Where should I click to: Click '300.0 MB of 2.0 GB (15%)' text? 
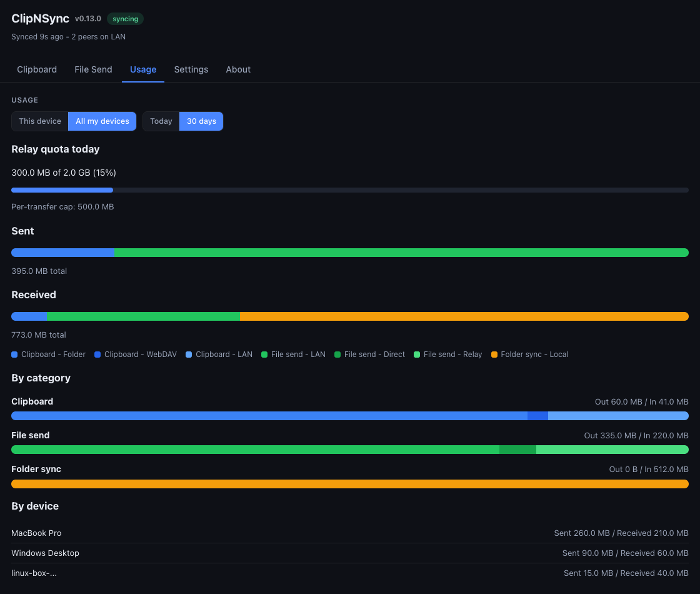pos(63,173)
